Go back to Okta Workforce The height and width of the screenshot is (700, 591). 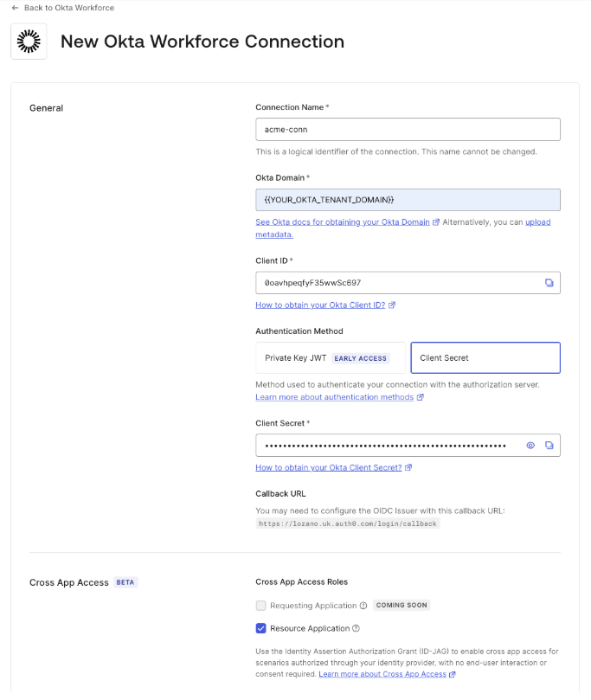[x=69, y=8]
